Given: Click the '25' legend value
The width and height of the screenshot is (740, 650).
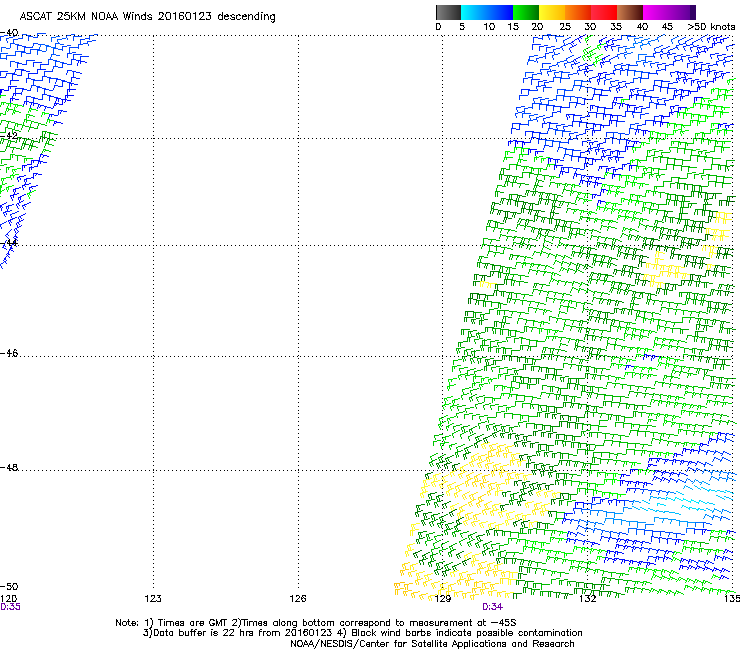Looking at the screenshot, I should [x=565, y=27].
